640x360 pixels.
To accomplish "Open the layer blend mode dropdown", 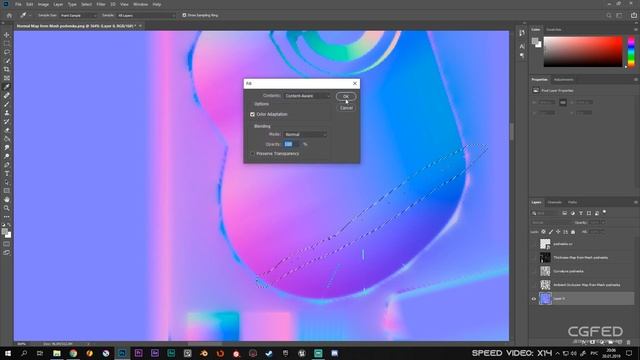I will [551, 222].
